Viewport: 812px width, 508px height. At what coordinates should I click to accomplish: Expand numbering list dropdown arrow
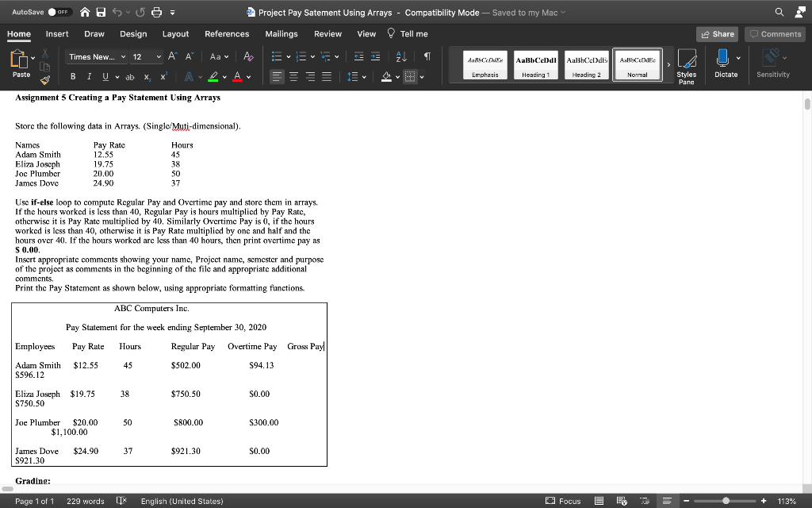[x=312, y=56]
